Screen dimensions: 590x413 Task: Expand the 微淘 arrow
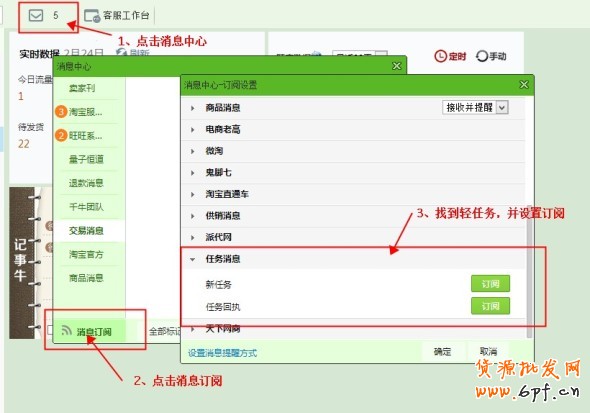(x=193, y=151)
